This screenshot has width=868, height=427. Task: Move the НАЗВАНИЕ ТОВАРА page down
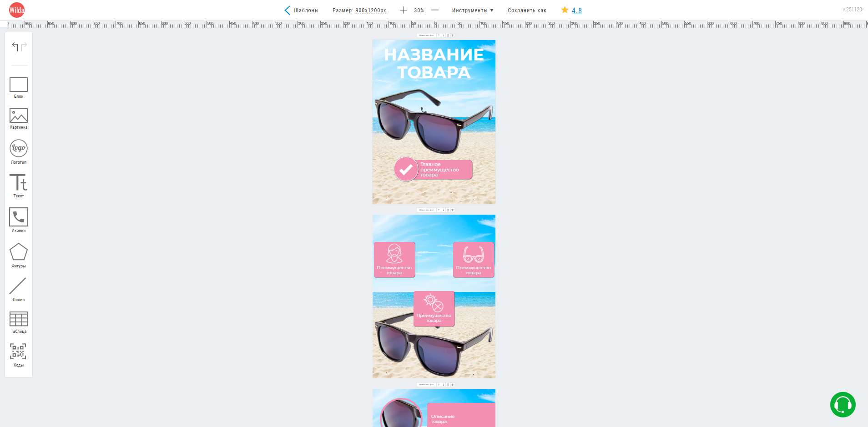pos(444,35)
